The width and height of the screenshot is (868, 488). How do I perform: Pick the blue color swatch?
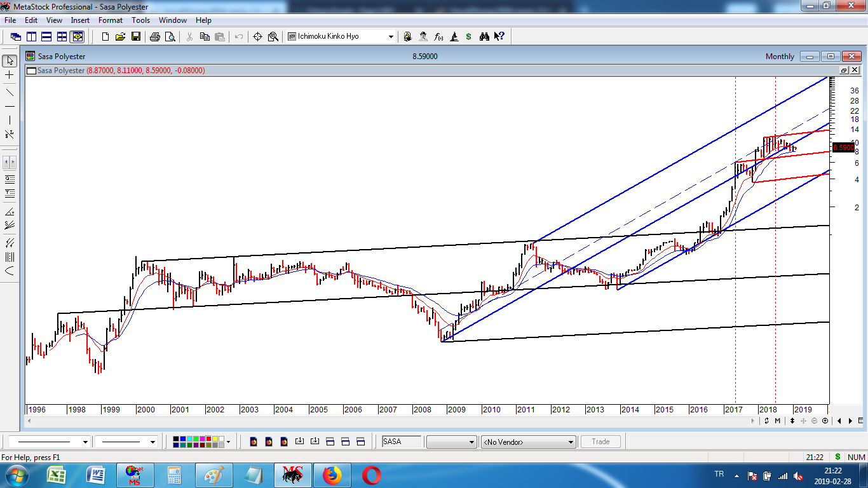tap(183, 438)
